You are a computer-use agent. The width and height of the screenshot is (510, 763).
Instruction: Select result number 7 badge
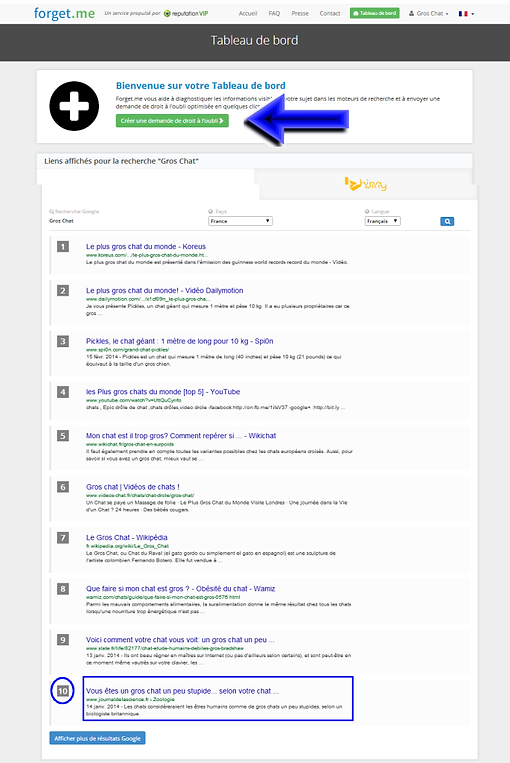tap(63, 538)
